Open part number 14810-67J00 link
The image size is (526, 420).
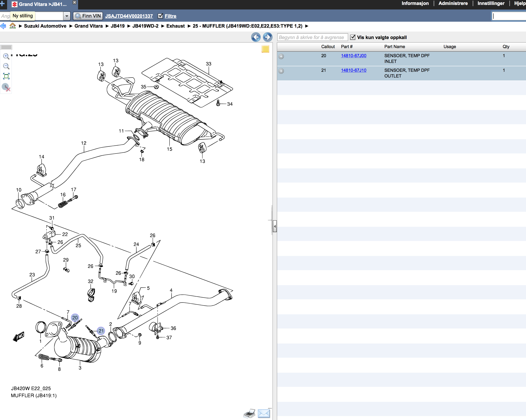[x=353, y=56]
